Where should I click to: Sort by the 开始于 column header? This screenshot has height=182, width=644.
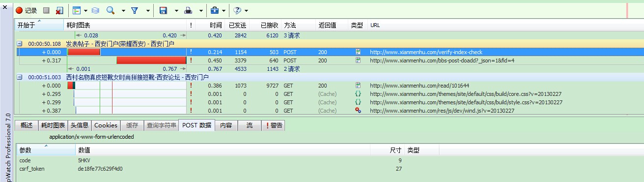tap(39, 25)
